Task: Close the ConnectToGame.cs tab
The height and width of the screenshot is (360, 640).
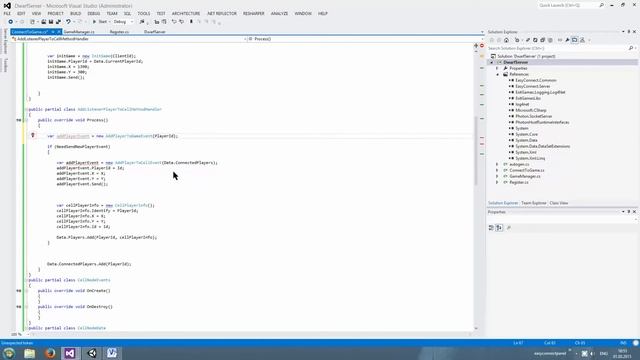Action: tap(58, 32)
